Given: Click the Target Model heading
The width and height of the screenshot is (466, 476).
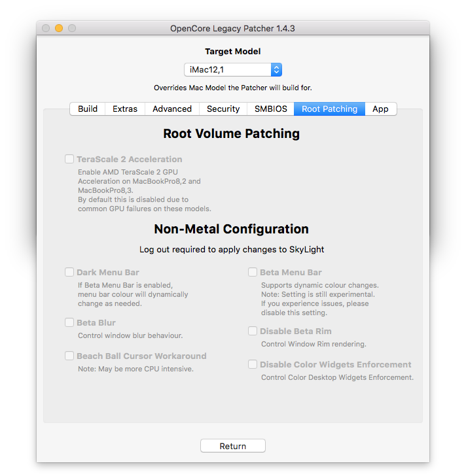Looking at the screenshot, I should [233, 51].
